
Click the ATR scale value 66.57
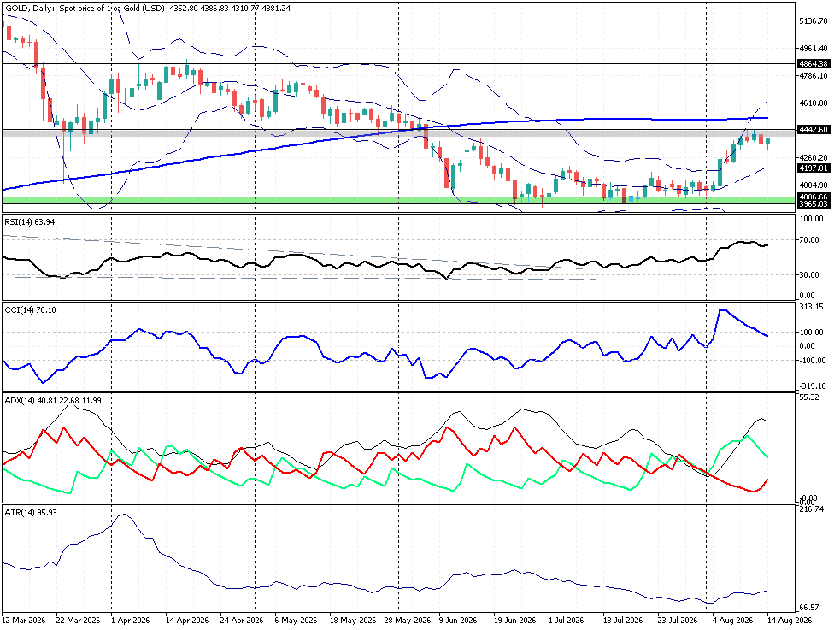809,608
